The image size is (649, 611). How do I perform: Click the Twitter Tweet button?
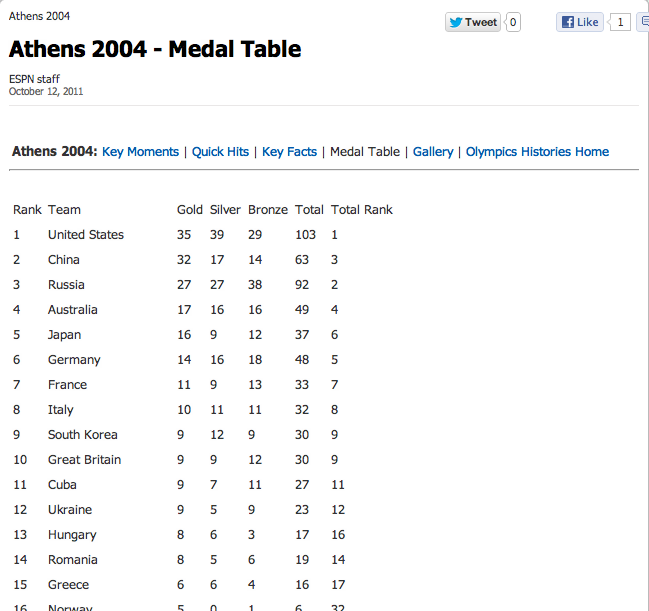473,22
